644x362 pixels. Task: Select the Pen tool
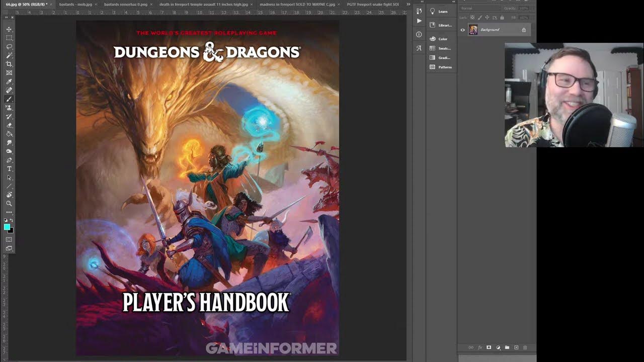tap(9, 160)
